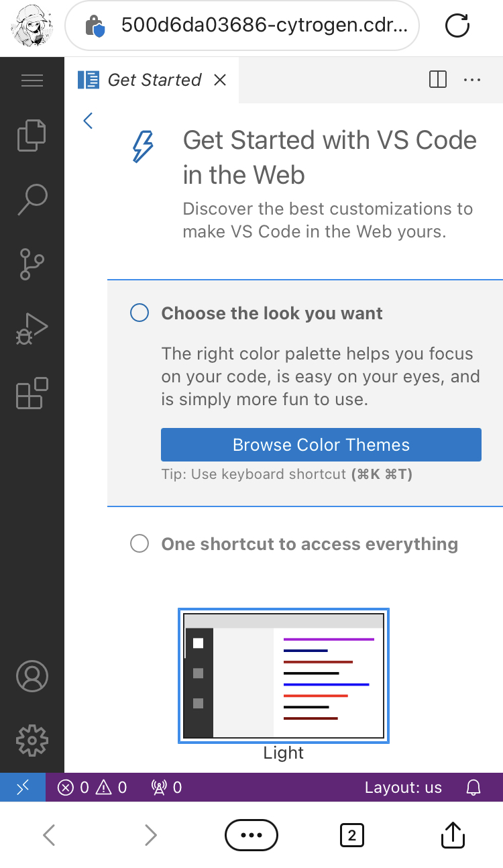This screenshot has width=503, height=868.
Task: Check off the color themes walkthrough circle
Action: [x=139, y=312]
